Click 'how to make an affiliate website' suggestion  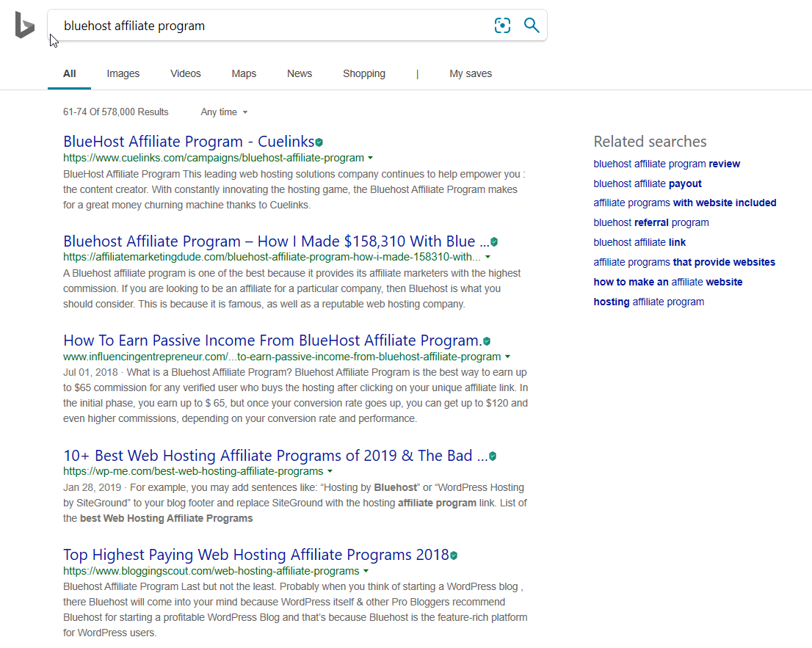pyautogui.click(x=668, y=282)
